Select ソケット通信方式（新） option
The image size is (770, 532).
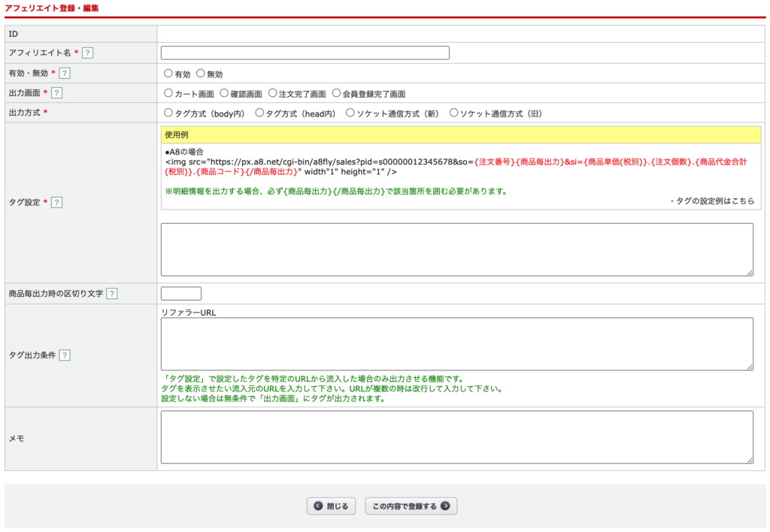click(x=350, y=113)
